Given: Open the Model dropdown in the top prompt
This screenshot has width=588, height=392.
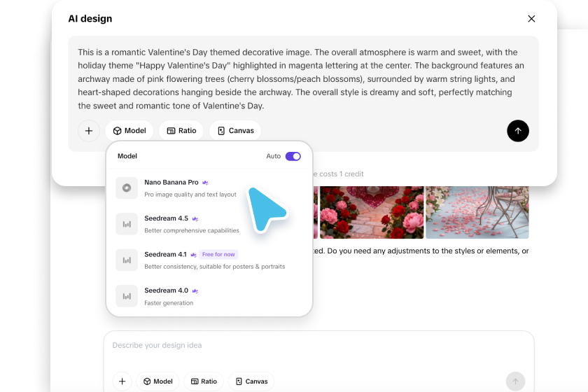Looking at the screenshot, I should coord(129,131).
